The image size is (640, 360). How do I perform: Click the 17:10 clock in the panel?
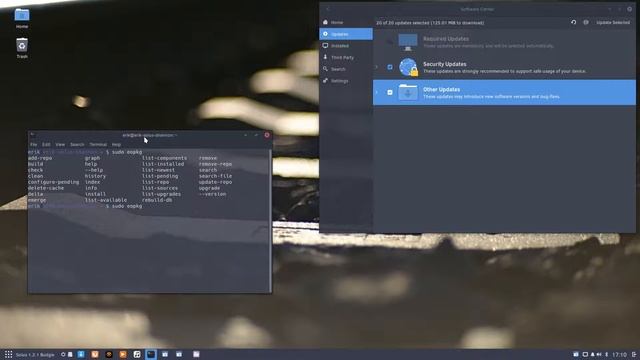pos(619,354)
